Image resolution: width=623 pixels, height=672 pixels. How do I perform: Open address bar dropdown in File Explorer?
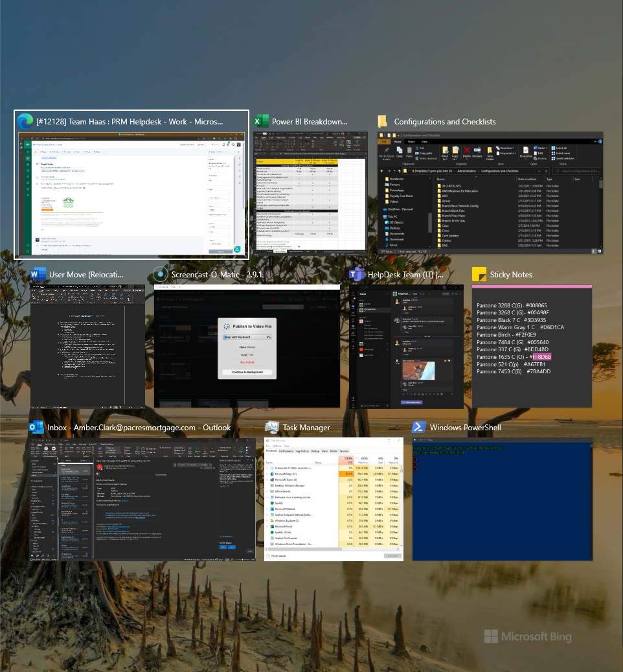pos(539,171)
